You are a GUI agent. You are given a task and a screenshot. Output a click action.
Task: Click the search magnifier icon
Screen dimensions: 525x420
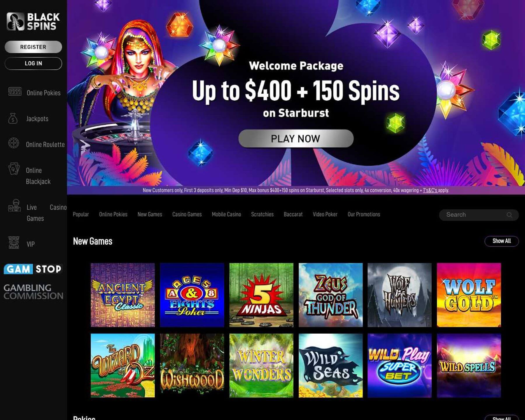tap(509, 215)
